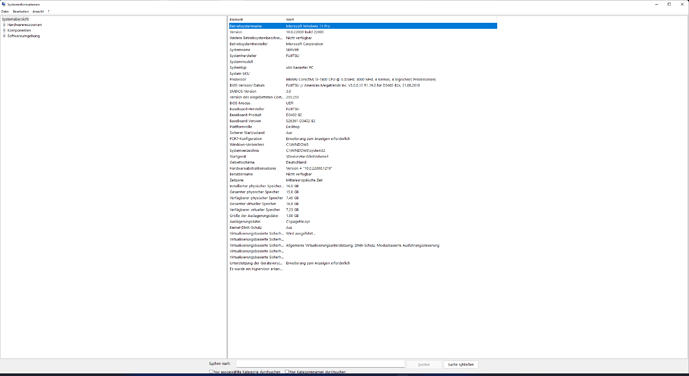The height and width of the screenshot is (376, 689).
Task: Open the ? help menu
Action: click(x=48, y=11)
